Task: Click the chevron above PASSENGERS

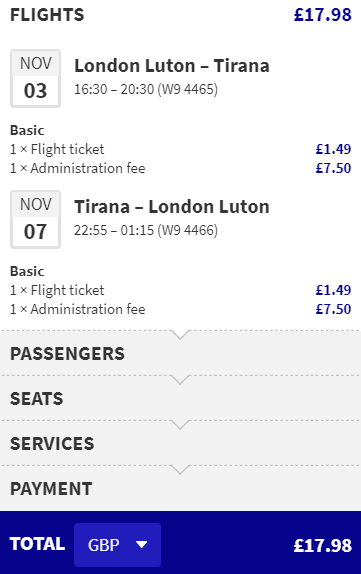Action: (x=180, y=335)
